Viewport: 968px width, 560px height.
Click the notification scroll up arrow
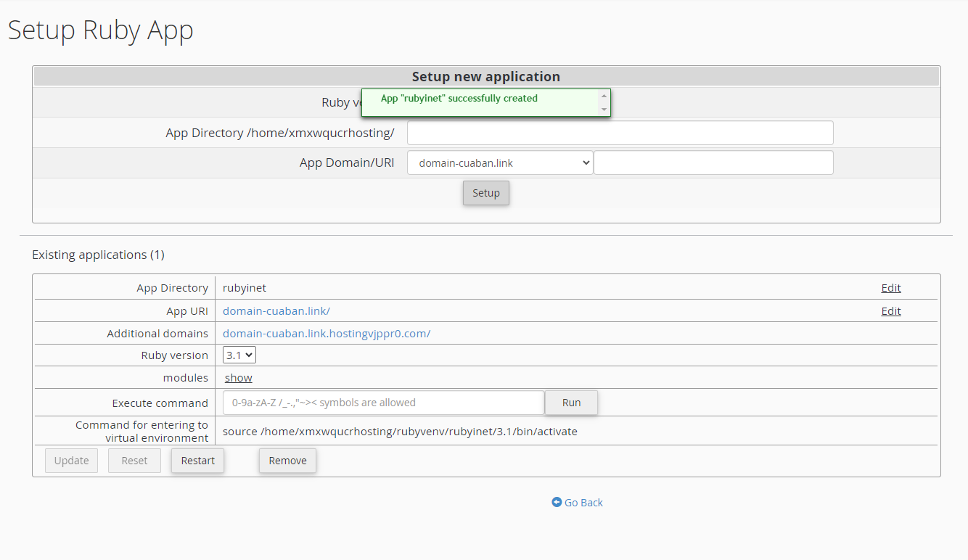tap(604, 96)
